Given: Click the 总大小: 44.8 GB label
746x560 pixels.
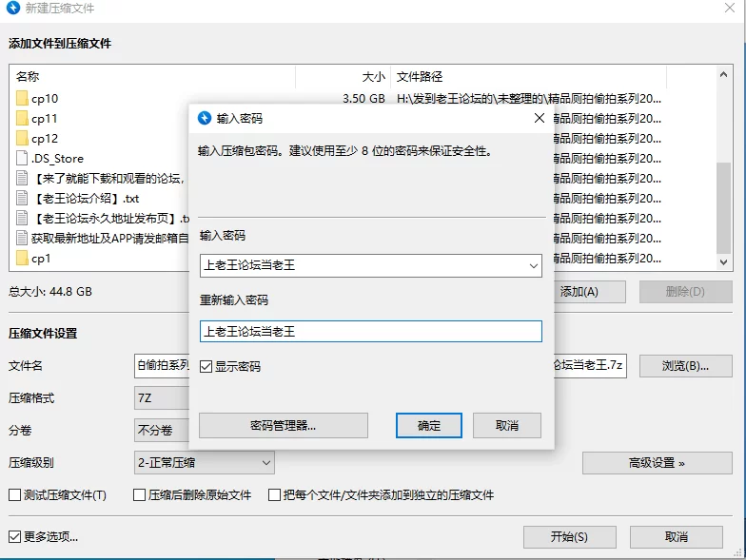Looking at the screenshot, I should tap(49, 291).
